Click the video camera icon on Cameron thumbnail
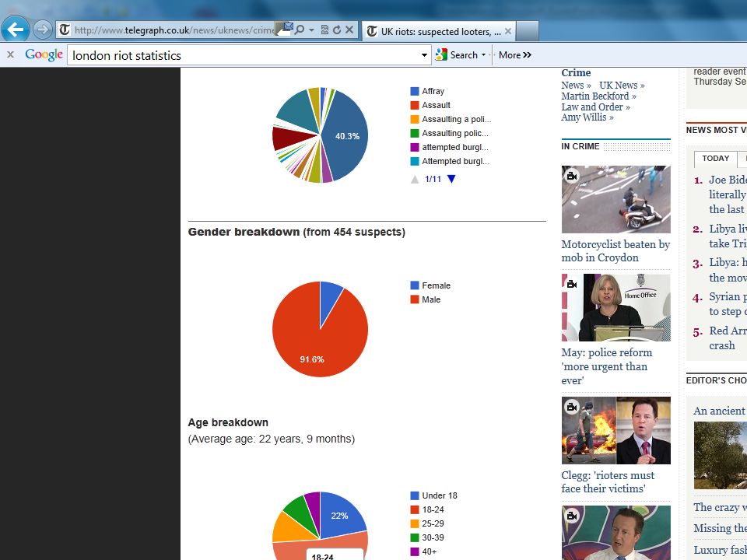Image resolution: width=747 pixels, height=560 pixels. 571,516
